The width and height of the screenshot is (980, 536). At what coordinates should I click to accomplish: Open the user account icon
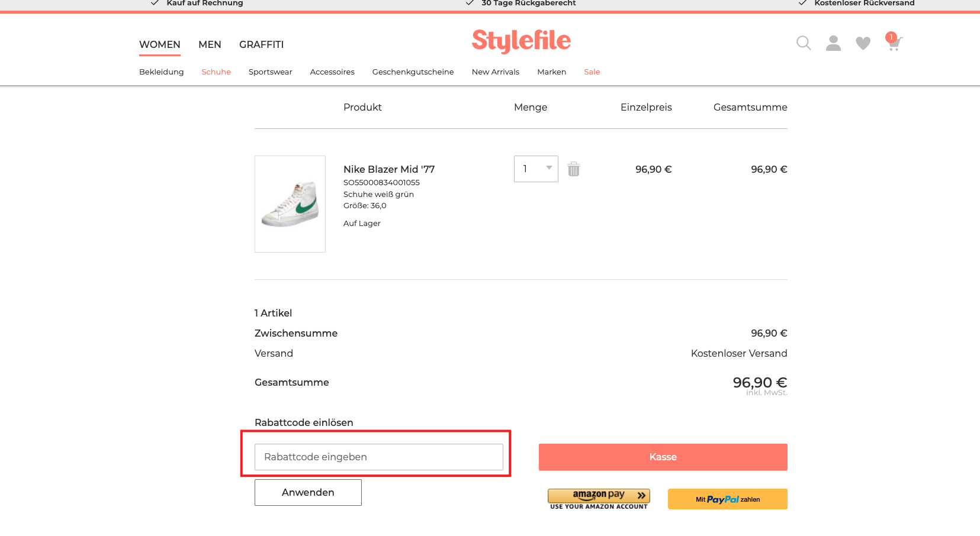(833, 43)
